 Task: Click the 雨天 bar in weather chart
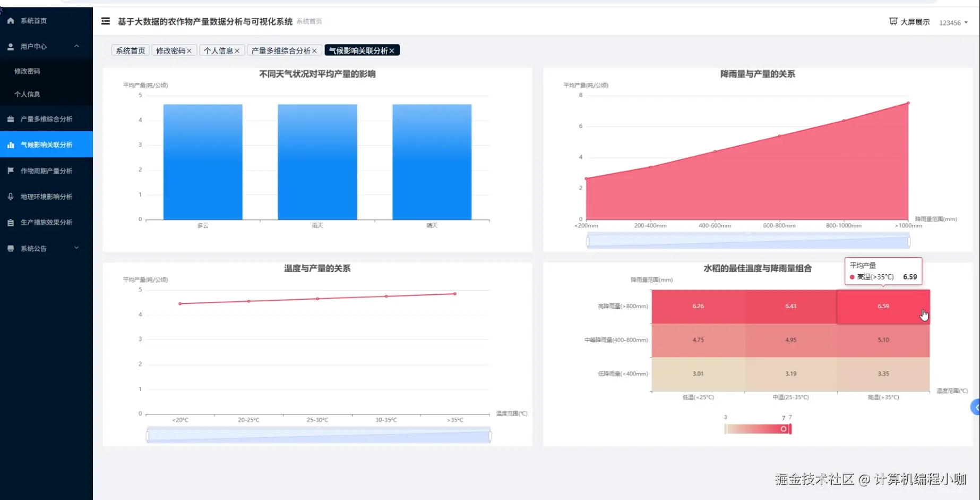coord(317,162)
